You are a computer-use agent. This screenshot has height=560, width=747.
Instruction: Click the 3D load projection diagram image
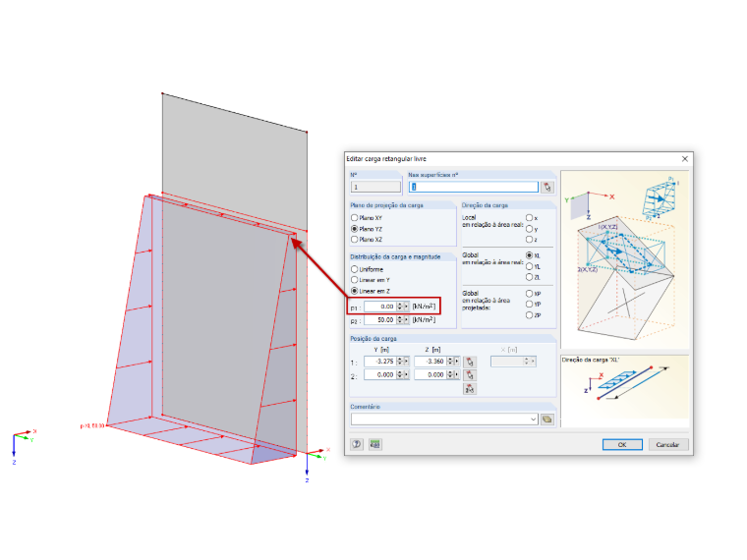coord(625,259)
